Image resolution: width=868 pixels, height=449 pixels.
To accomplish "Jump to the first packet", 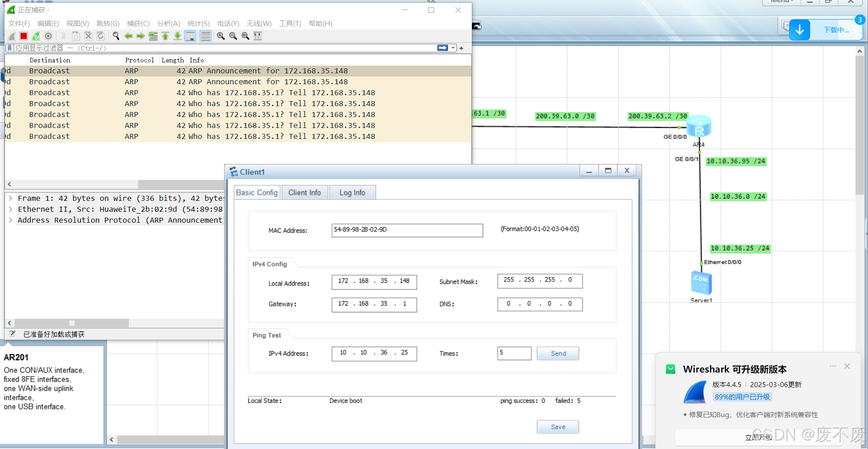I will 165,36.
